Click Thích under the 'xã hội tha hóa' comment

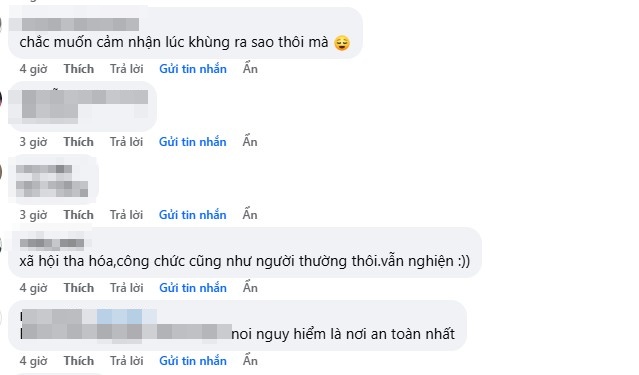click(79, 288)
